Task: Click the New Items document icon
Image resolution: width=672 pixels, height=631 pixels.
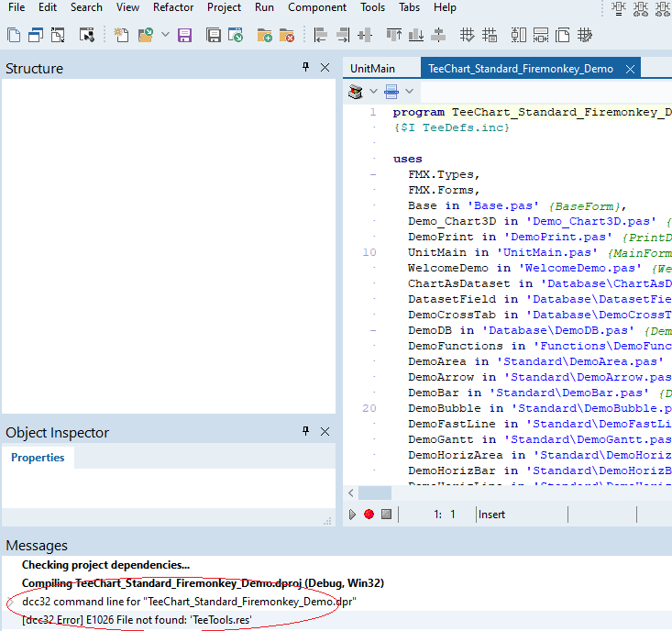Action: [14, 35]
